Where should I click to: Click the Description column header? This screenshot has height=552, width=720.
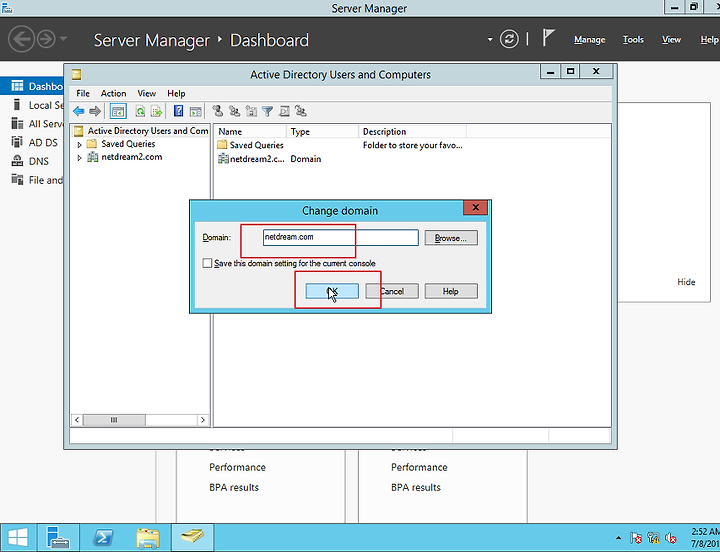[412, 131]
